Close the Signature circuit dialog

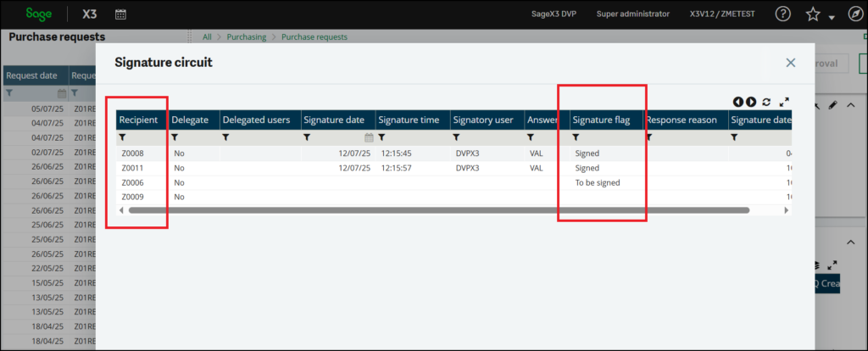click(x=791, y=63)
